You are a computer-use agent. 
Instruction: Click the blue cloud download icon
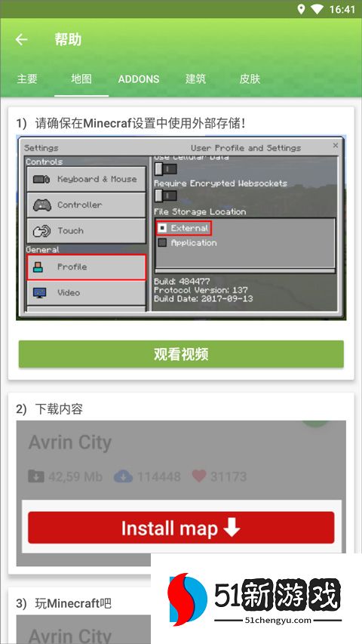(x=123, y=476)
